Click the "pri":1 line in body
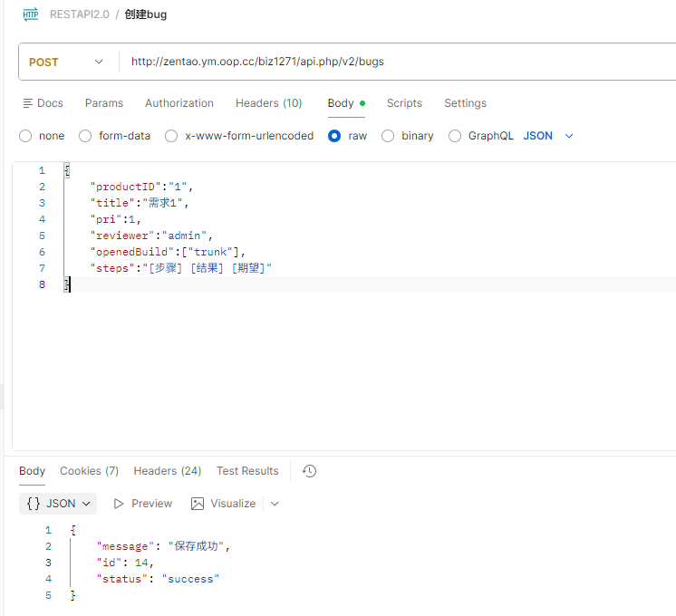676x616 pixels. pyautogui.click(x=116, y=219)
